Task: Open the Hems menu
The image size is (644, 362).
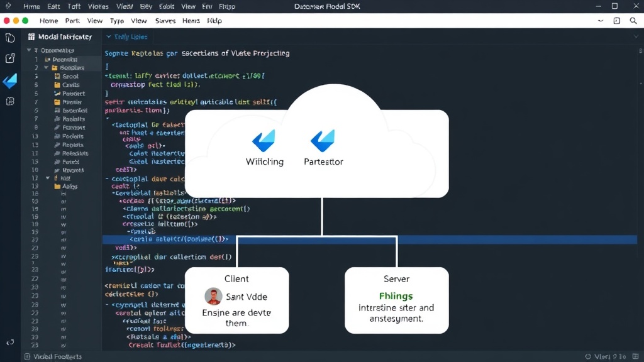Action: [191, 21]
